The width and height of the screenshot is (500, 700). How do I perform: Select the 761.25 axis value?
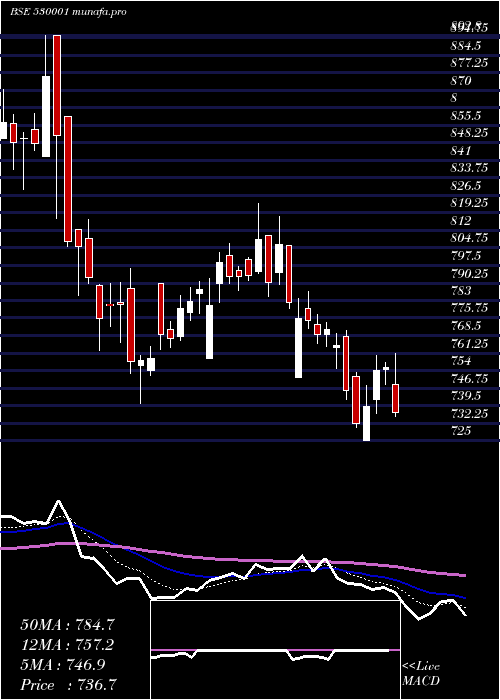[x=469, y=343]
